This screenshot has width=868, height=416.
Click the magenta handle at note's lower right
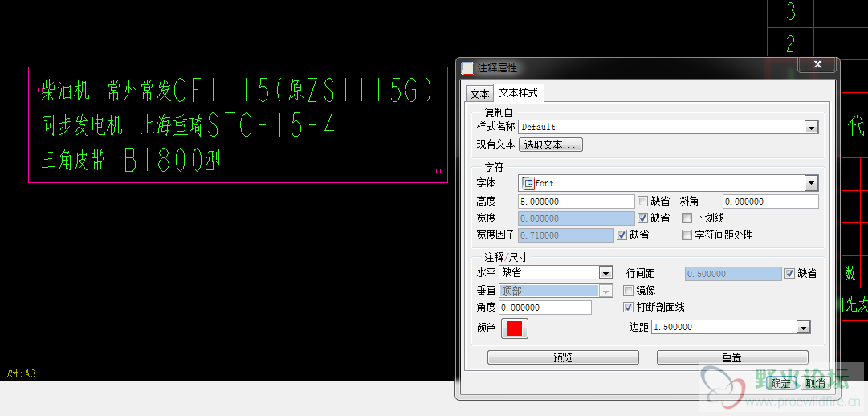click(x=438, y=171)
